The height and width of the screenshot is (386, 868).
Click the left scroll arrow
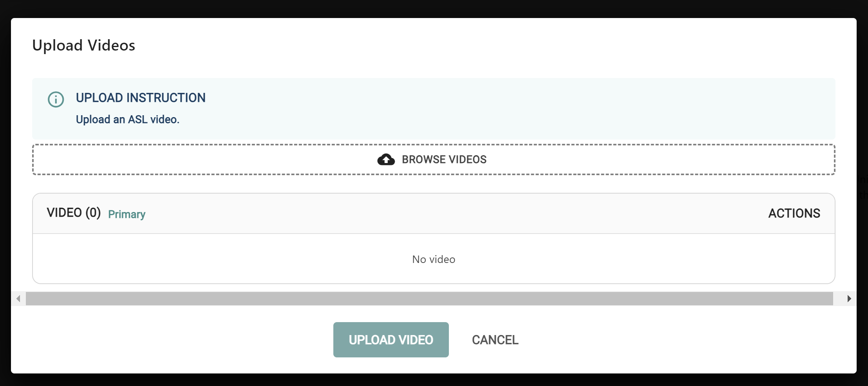[18, 299]
